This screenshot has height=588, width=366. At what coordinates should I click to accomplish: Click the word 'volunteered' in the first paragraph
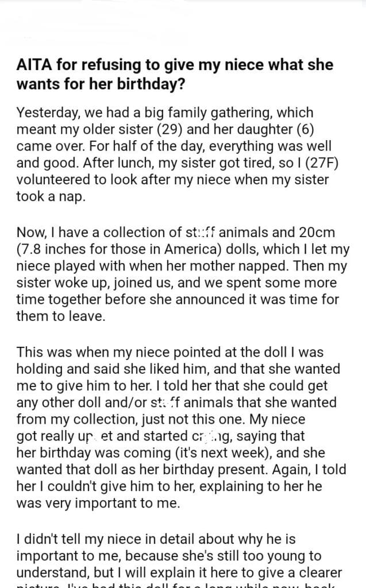point(53,179)
